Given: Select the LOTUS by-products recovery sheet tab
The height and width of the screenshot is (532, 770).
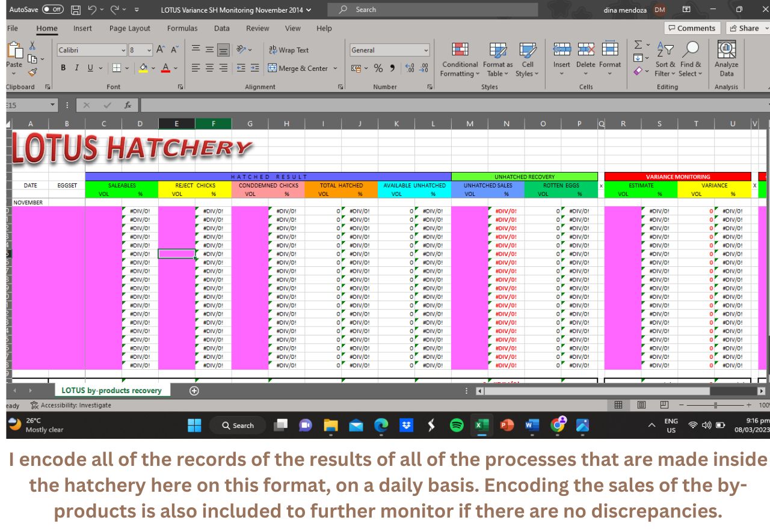Looking at the screenshot, I should (x=111, y=391).
